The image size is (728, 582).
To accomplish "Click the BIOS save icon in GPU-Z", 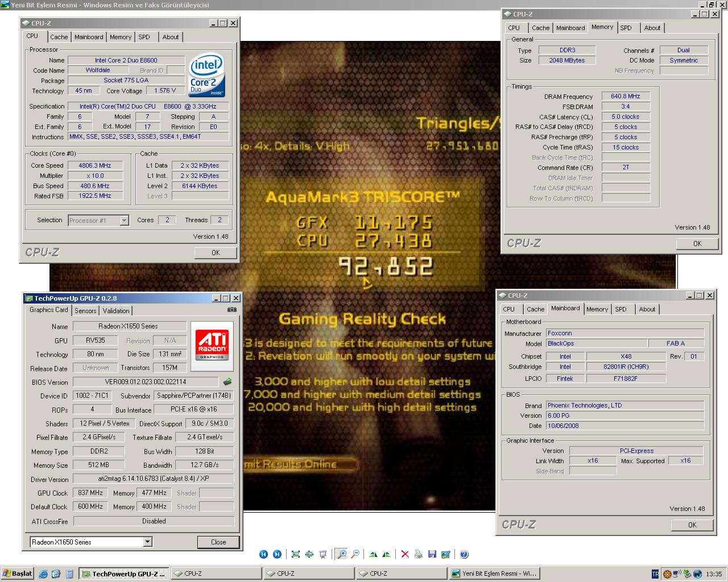I will (x=227, y=382).
